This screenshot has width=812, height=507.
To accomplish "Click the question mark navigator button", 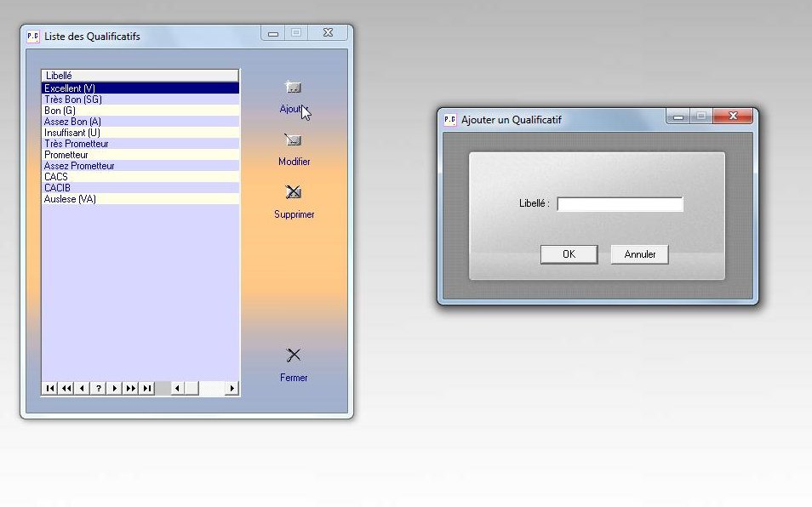I will (x=98, y=389).
